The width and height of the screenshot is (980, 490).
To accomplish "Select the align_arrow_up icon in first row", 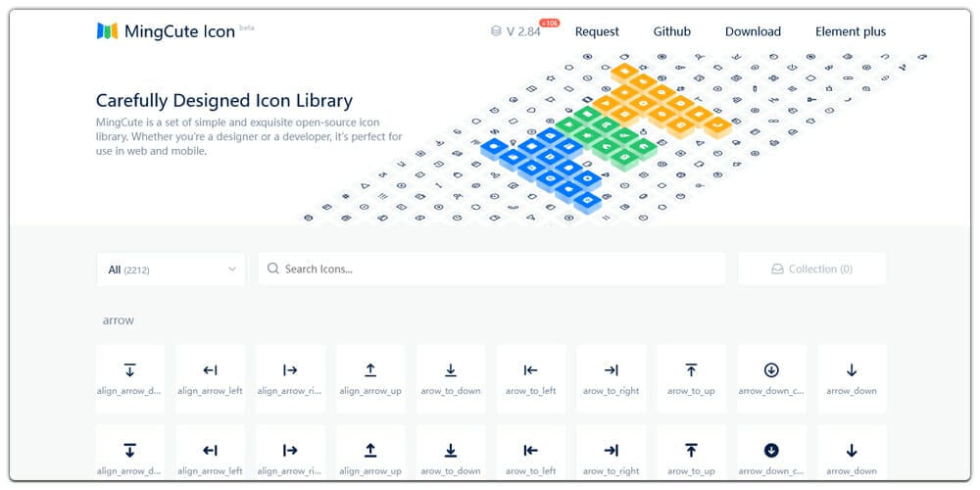I will click(x=370, y=370).
